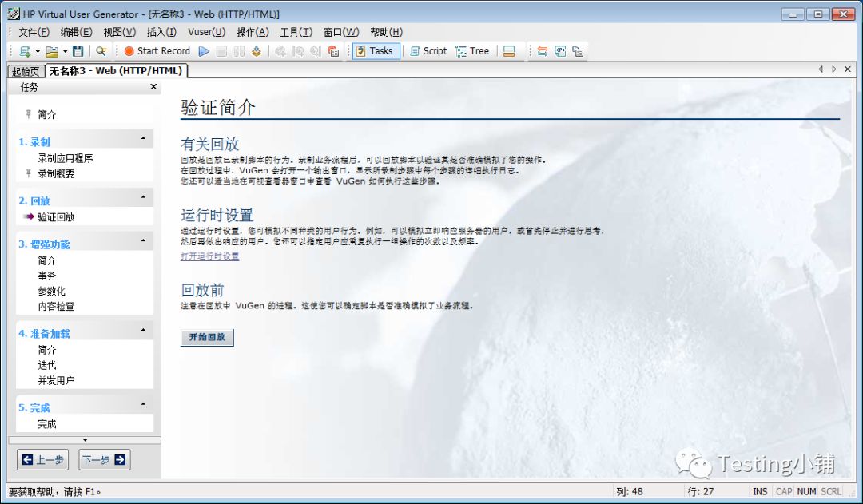Switch to the Tree view

(x=472, y=51)
